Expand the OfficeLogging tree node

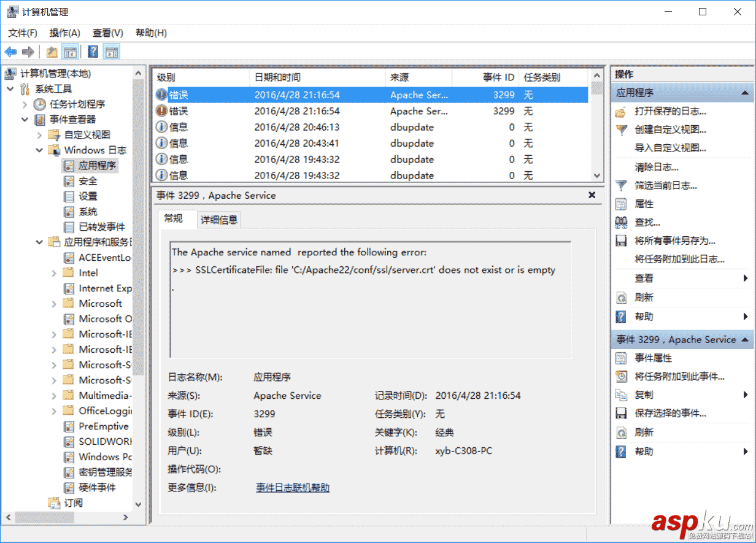pos(54,411)
